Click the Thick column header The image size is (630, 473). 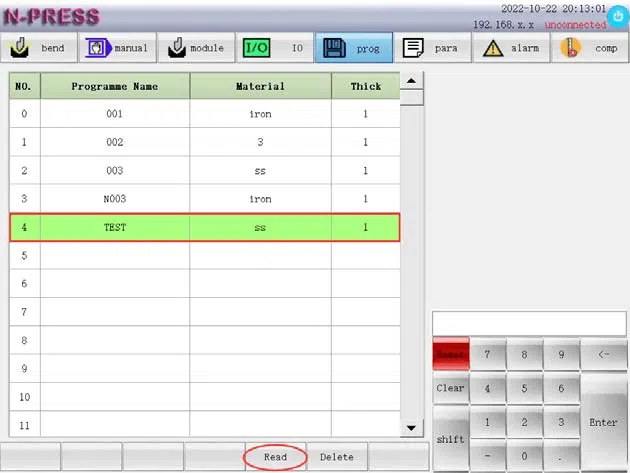[x=366, y=86]
